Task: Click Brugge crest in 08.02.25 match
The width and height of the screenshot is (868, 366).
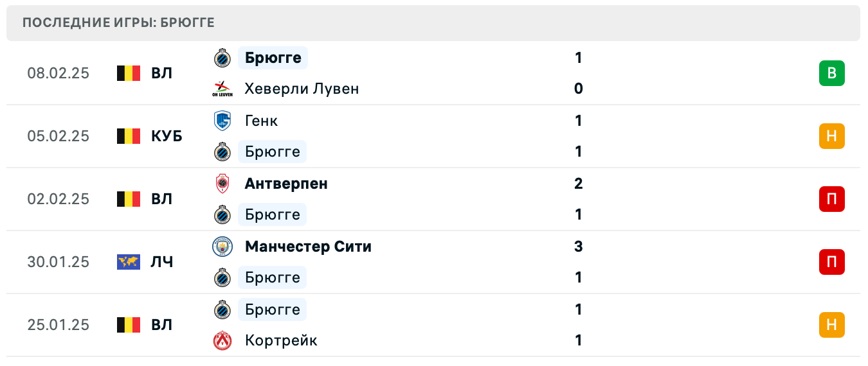Action: click(222, 58)
